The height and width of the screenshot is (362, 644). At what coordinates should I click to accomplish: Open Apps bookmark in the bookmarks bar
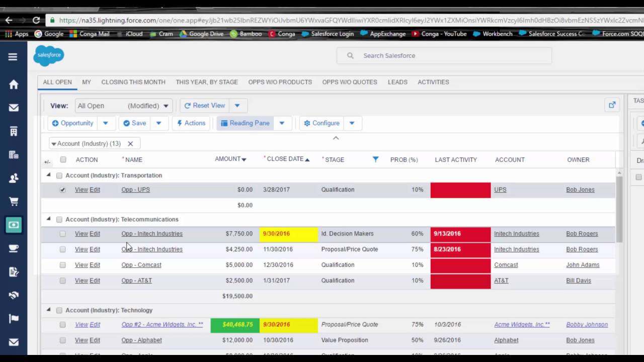(x=17, y=34)
